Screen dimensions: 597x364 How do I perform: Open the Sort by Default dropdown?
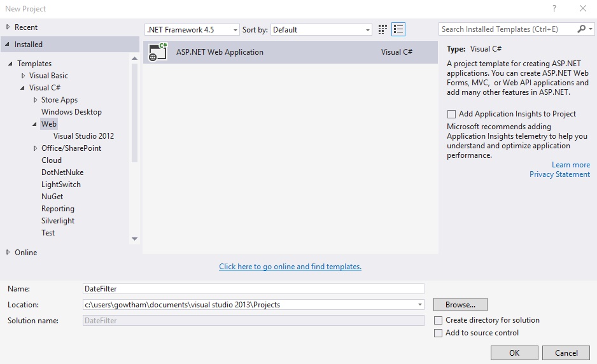[321, 30]
